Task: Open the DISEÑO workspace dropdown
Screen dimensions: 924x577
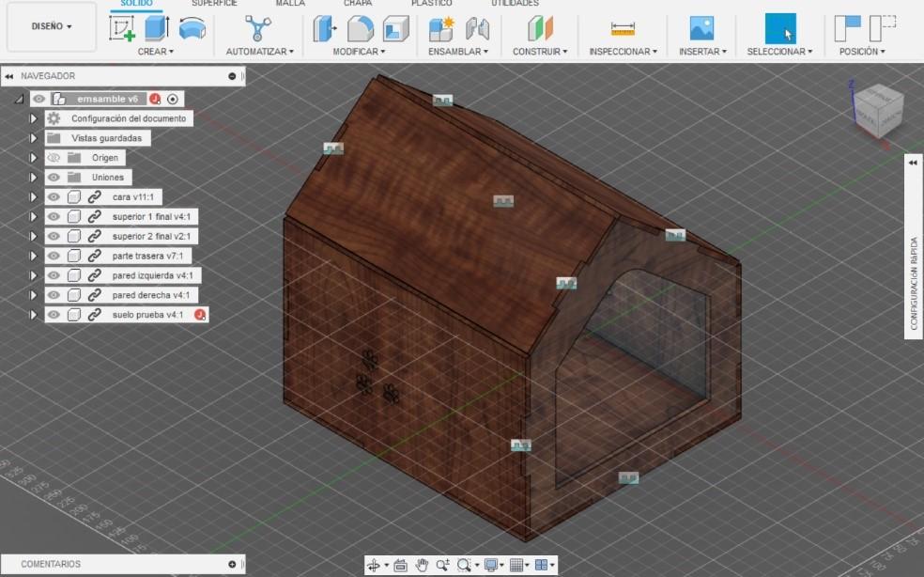Action: [52, 26]
